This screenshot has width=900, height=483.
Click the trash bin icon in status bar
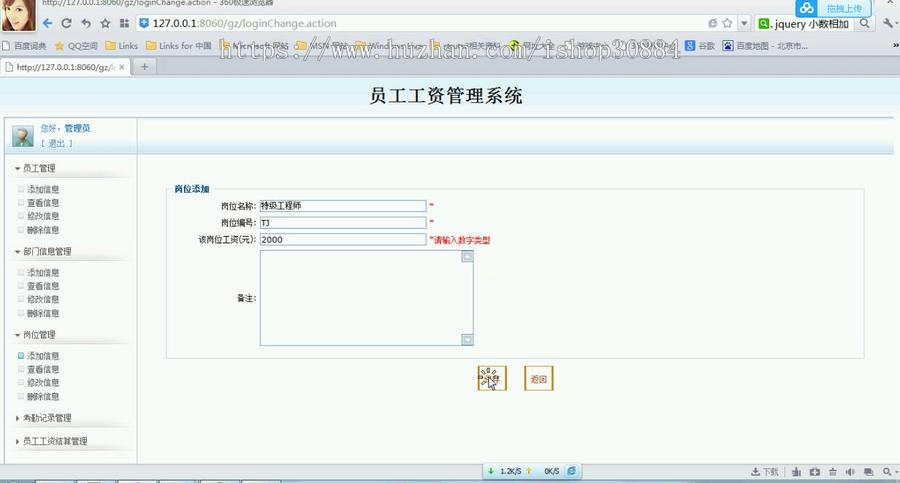[832, 472]
